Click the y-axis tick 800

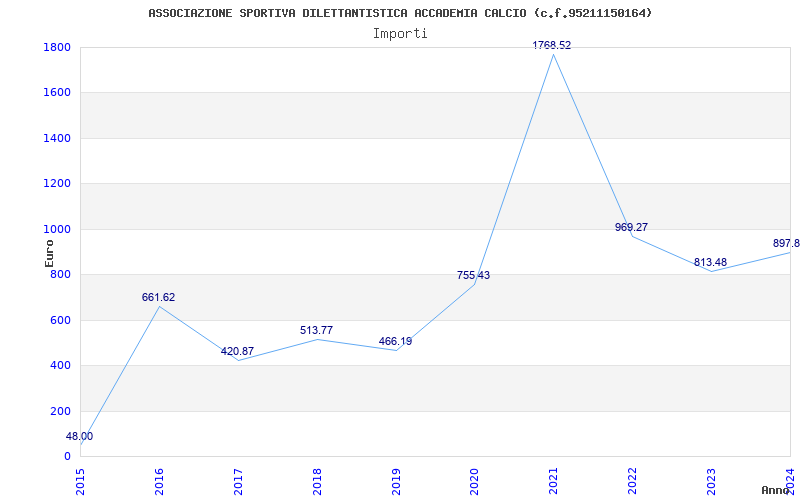60,274
